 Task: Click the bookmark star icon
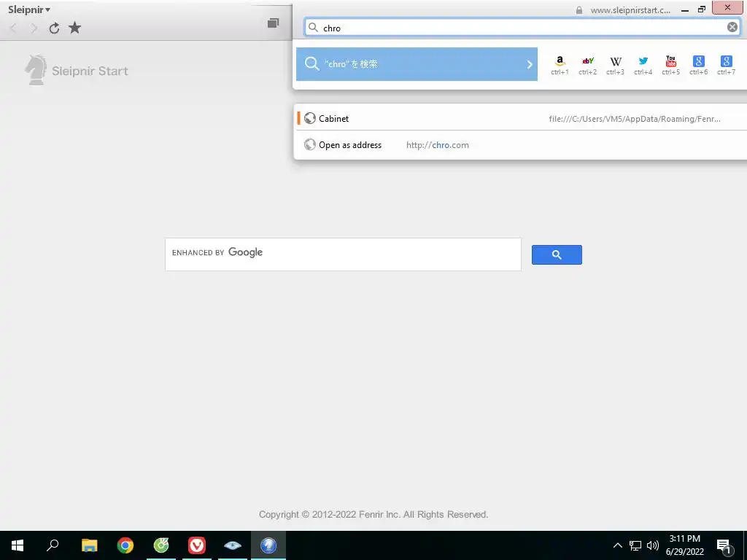point(75,28)
